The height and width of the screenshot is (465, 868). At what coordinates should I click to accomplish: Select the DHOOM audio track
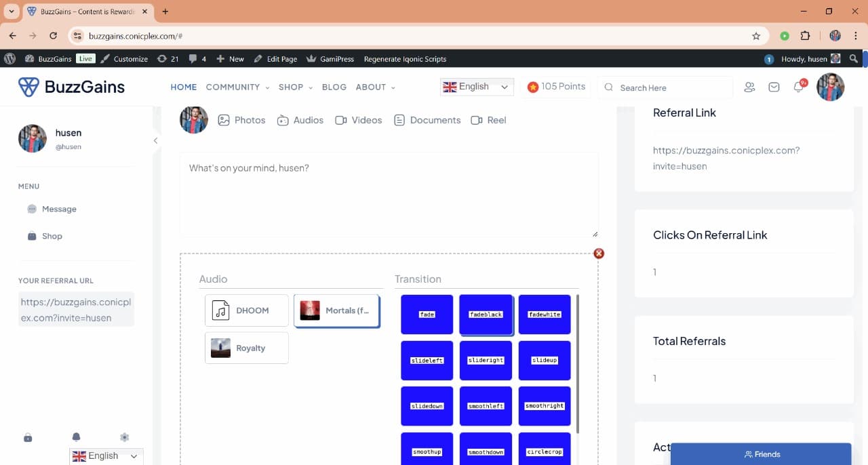click(247, 310)
